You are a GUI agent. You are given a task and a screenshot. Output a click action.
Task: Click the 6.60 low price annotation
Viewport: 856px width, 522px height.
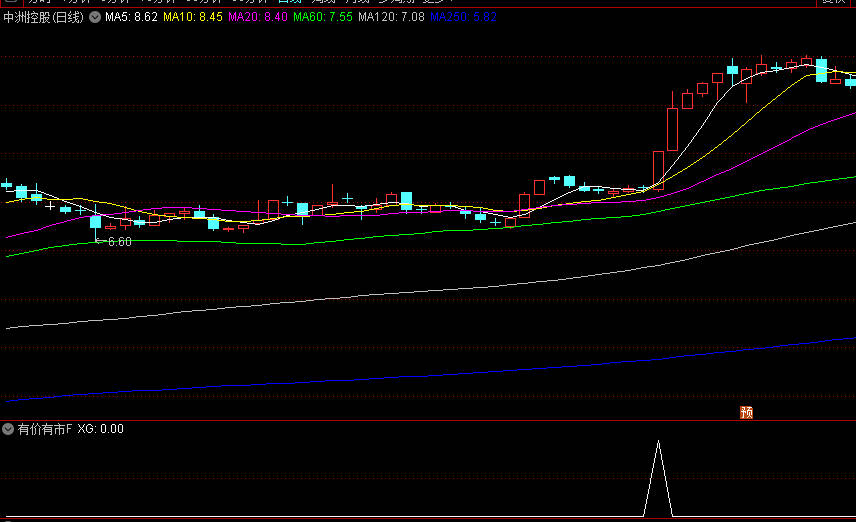click(120, 242)
